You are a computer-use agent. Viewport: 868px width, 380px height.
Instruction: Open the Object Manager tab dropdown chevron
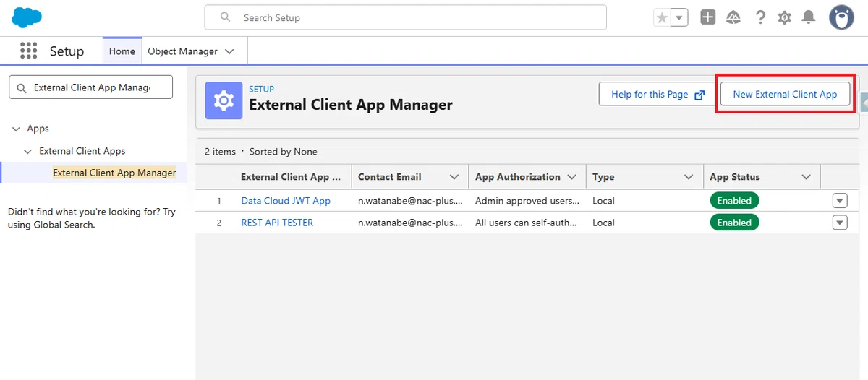pyautogui.click(x=229, y=51)
